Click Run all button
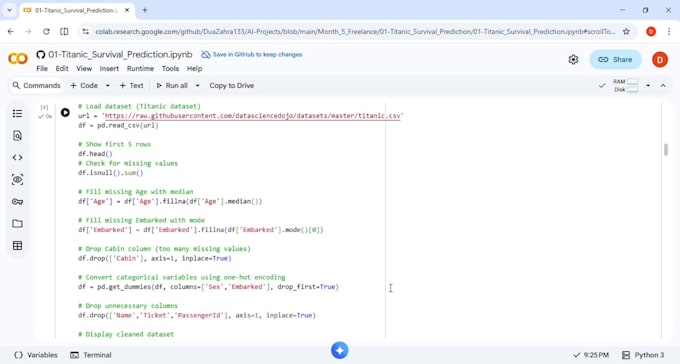680x364 pixels. [x=172, y=85]
